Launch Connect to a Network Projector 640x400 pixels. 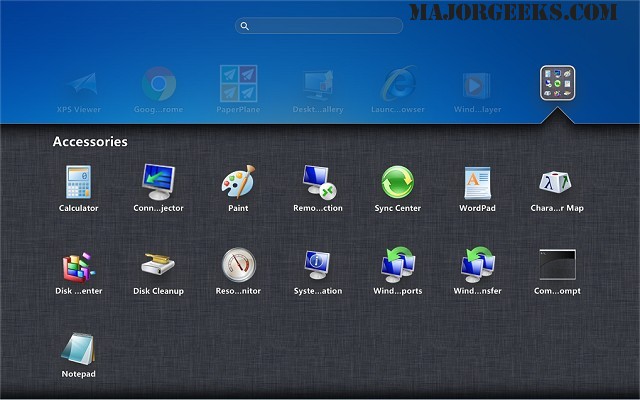[x=158, y=182]
